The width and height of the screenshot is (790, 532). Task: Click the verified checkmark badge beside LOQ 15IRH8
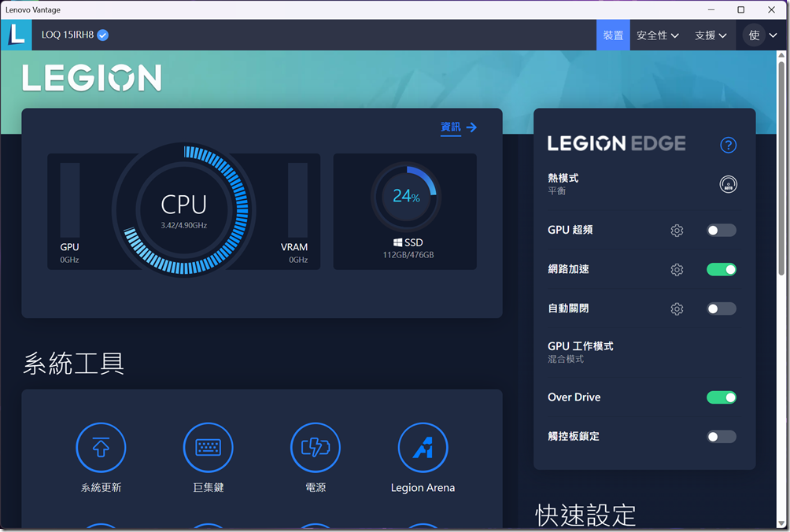point(103,35)
